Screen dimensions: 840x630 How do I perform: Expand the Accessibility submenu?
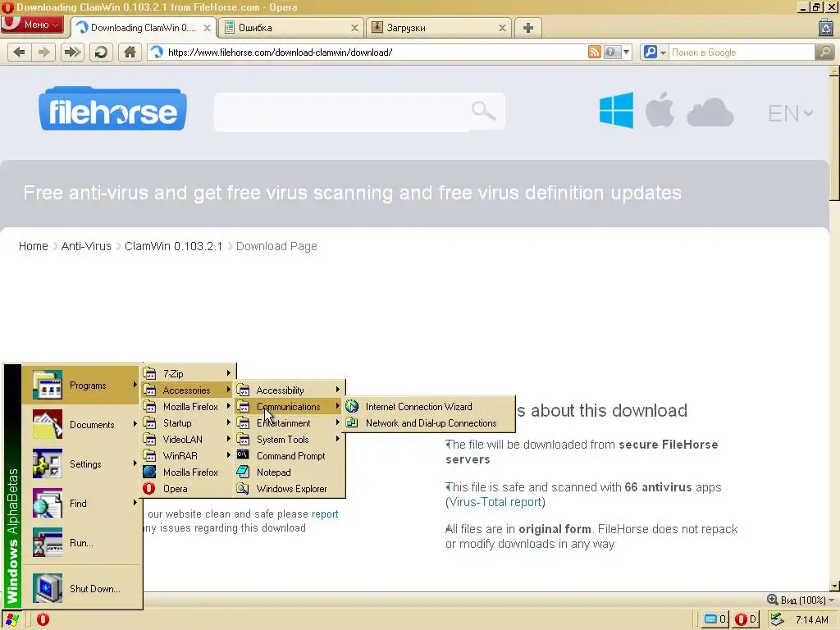(x=290, y=390)
